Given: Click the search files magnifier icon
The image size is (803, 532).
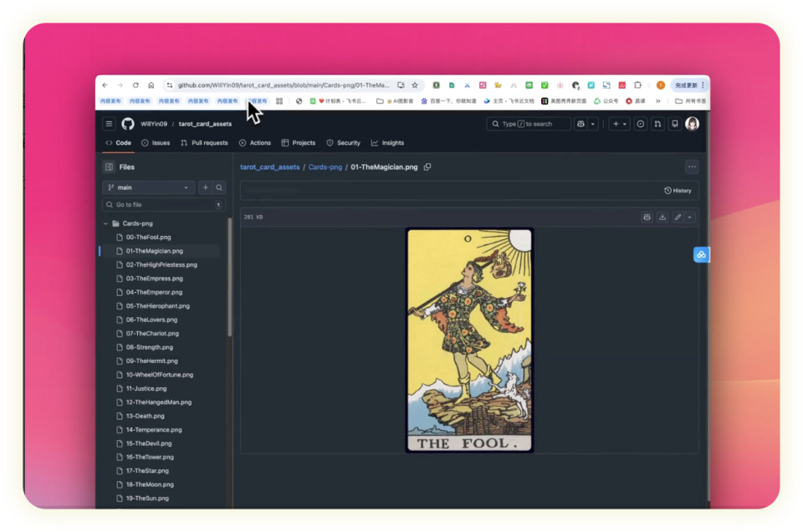Looking at the screenshot, I should pyautogui.click(x=219, y=187).
